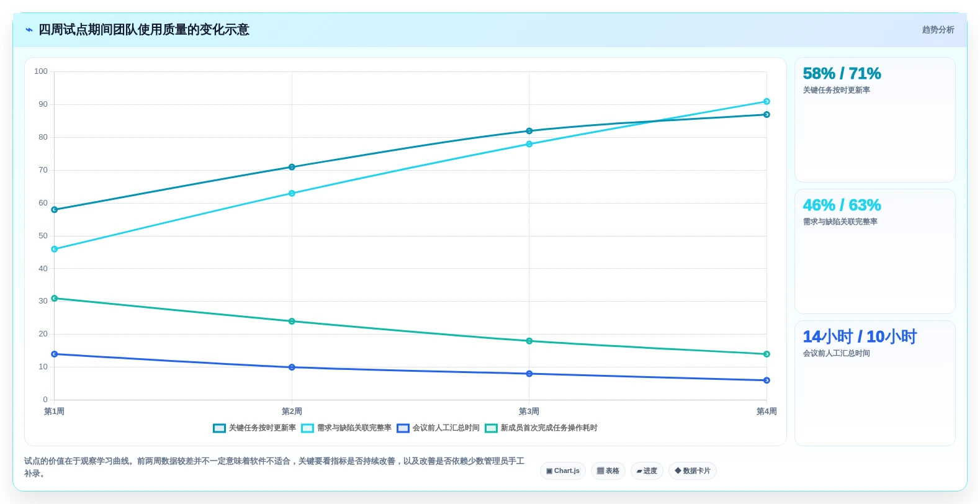Toggle the 需求与缺陷关联完整率 legend entry
The width and height of the screenshot is (980, 504).
click(x=346, y=428)
